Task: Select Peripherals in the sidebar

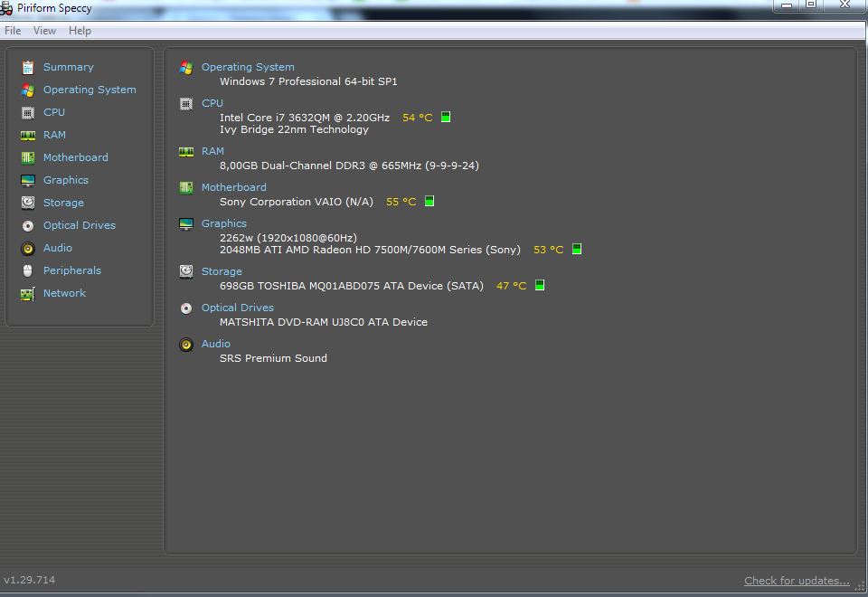Action: point(72,270)
